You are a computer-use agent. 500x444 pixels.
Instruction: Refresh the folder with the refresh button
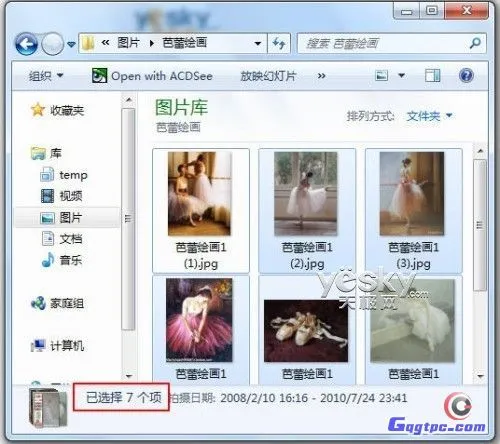pos(279,43)
